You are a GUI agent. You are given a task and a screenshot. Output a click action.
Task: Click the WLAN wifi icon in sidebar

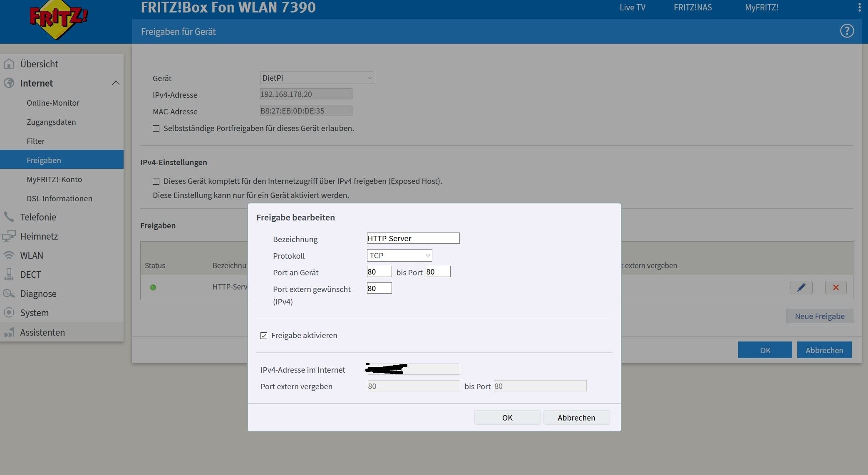pyautogui.click(x=9, y=255)
